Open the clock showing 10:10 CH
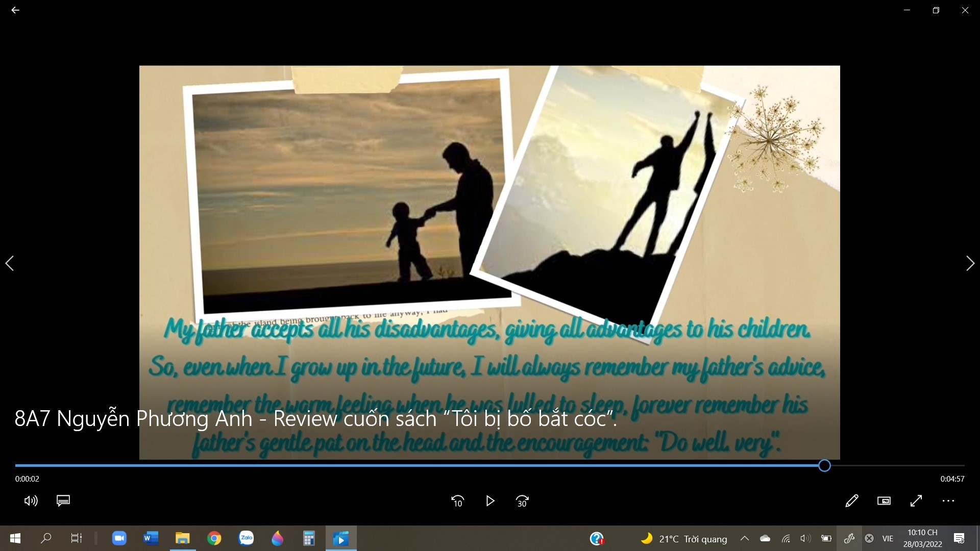 point(922,538)
